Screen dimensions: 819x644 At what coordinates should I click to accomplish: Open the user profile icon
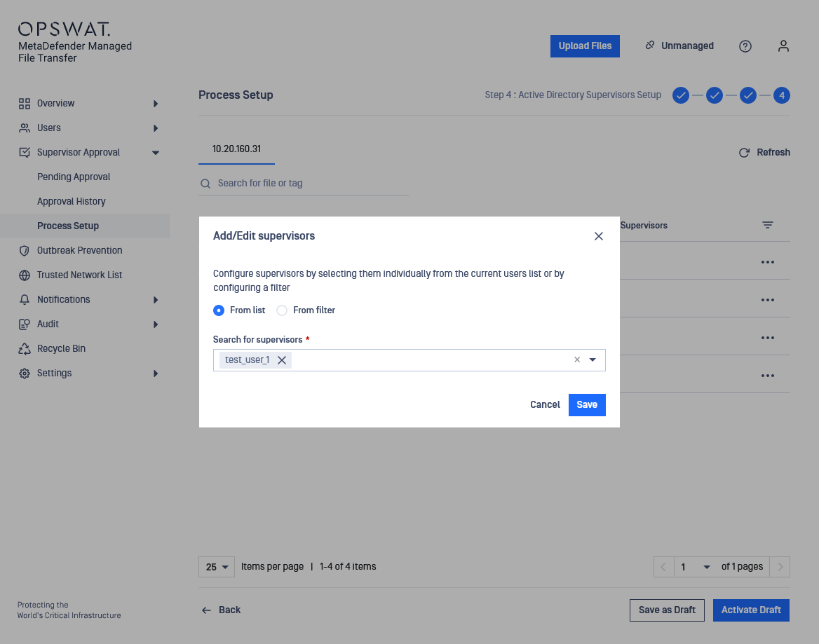(x=783, y=46)
